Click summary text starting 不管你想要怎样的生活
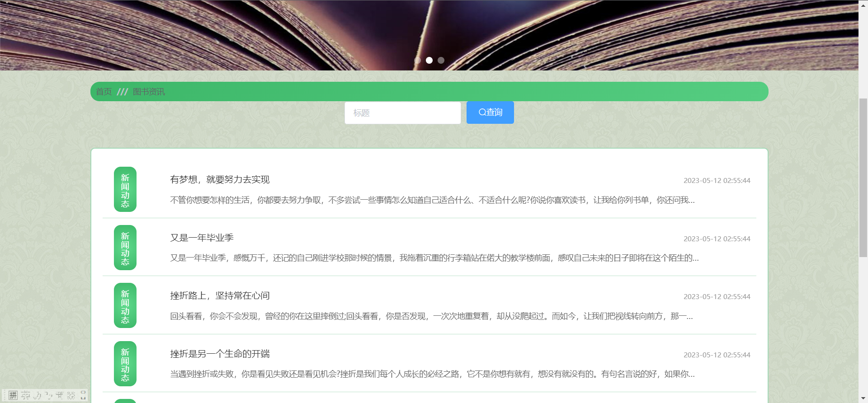Screen dimensions: 868x403 432,200
